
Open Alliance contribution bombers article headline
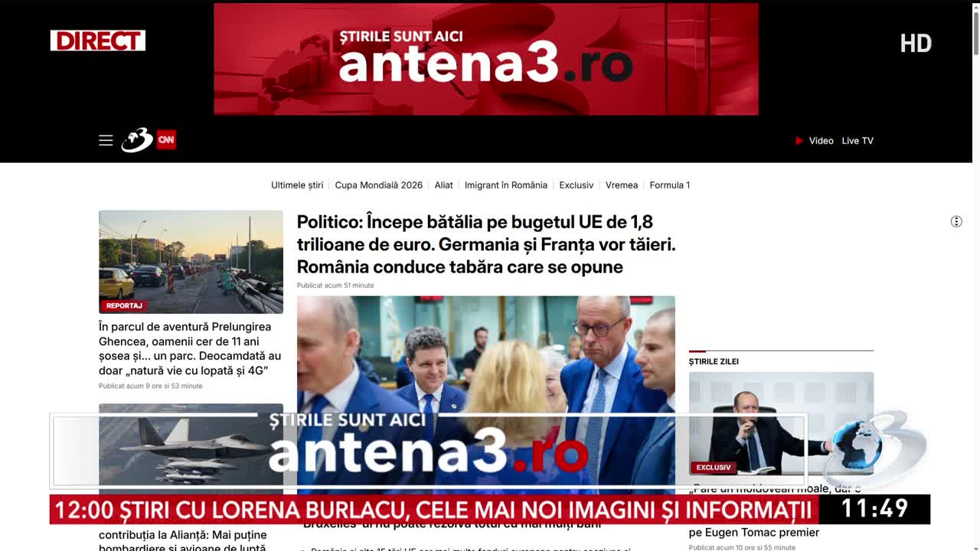(x=183, y=541)
